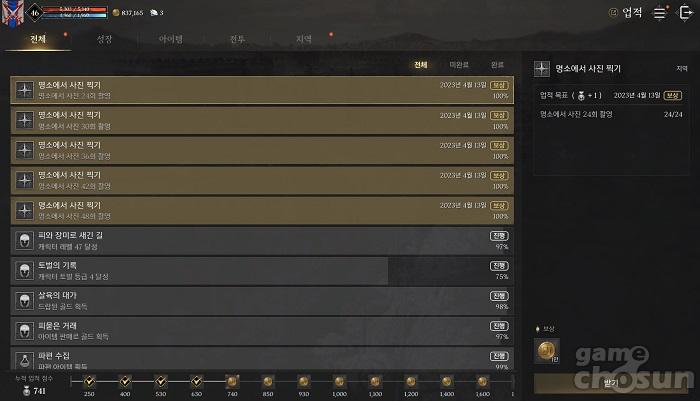The image size is (700, 401).
Task: Click the character portrait icon at top left
Action: click(12, 13)
